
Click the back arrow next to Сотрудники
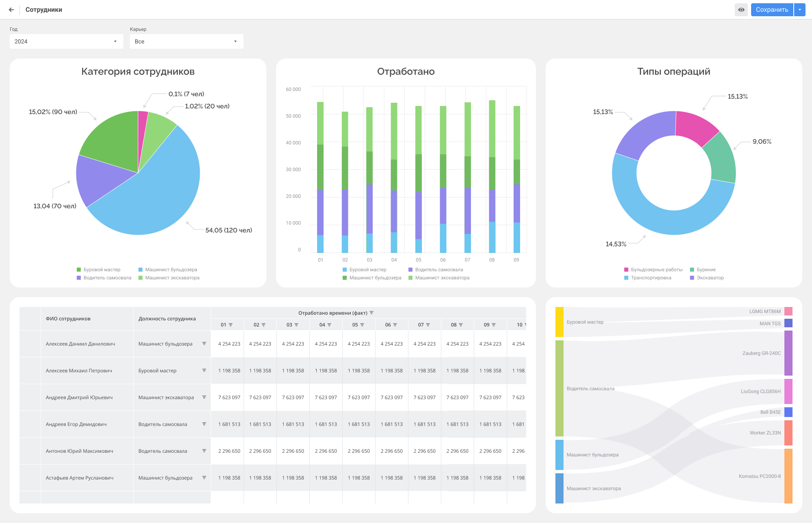pyautogui.click(x=11, y=10)
